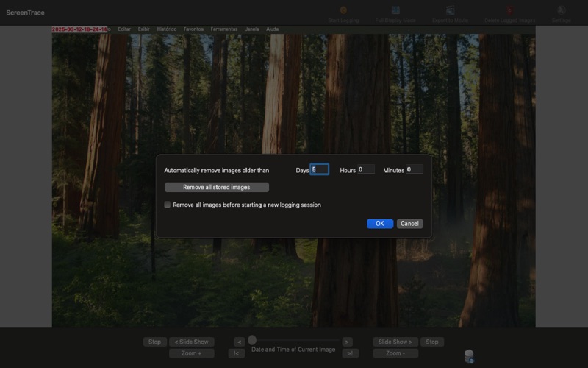588x368 pixels.
Task: Click the right Stop button
Action: 432,342
